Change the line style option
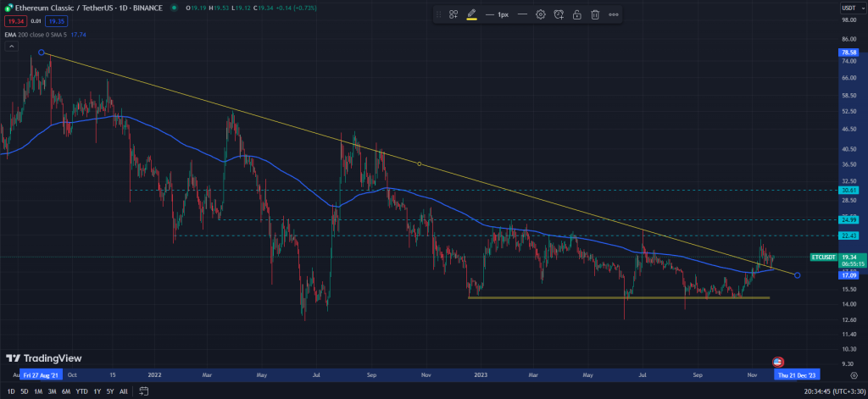The height and width of the screenshot is (399, 868). [x=521, y=14]
